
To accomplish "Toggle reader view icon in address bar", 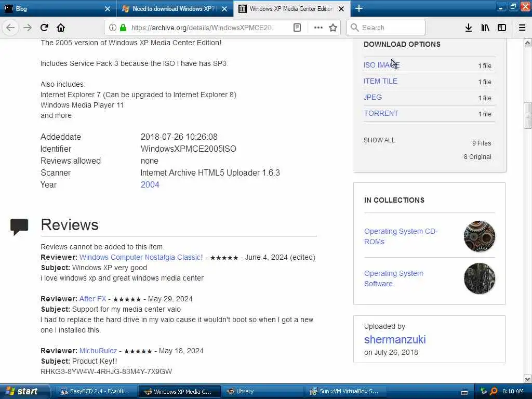I will pyautogui.click(x=297, y=28).
